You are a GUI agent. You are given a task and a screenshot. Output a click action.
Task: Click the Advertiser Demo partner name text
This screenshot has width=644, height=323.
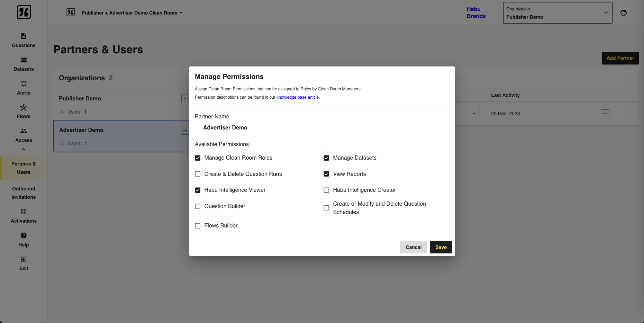coord(225,127)
